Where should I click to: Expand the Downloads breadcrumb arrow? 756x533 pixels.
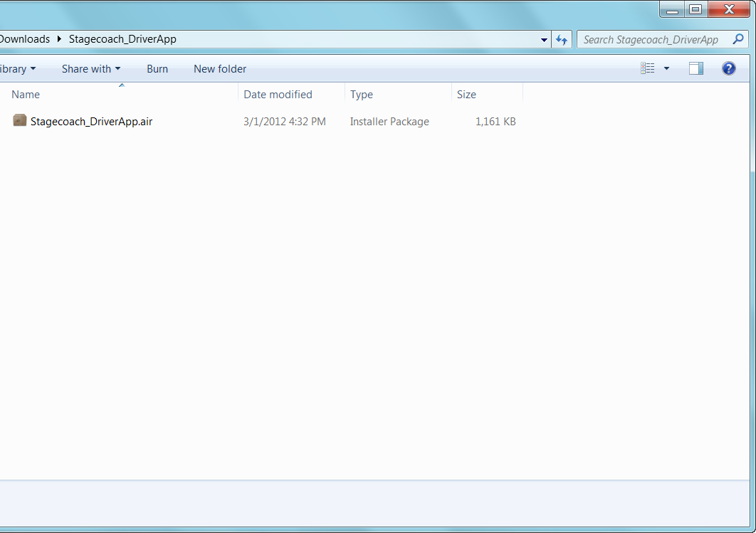59,39
